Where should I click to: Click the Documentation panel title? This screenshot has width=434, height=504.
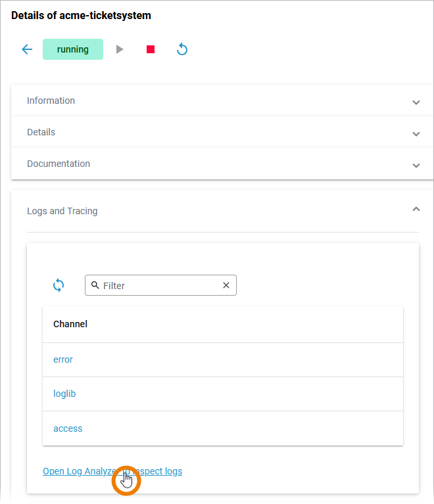59,164
